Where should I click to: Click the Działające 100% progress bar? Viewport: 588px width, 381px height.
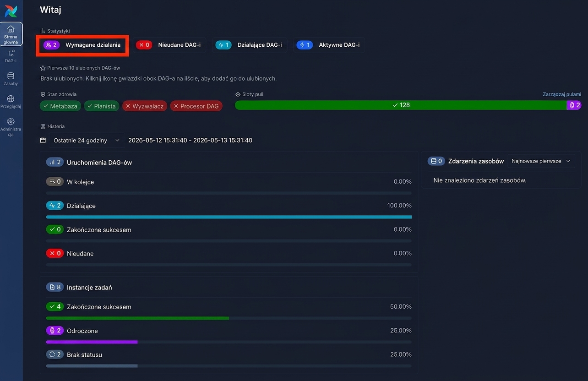pos(229,217)
